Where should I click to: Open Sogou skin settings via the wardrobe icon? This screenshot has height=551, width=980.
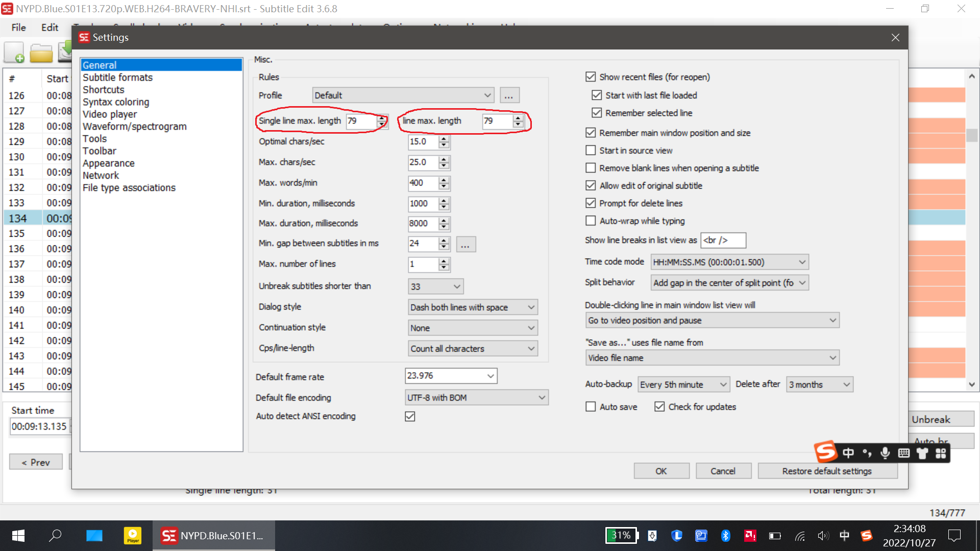point(922,453)
